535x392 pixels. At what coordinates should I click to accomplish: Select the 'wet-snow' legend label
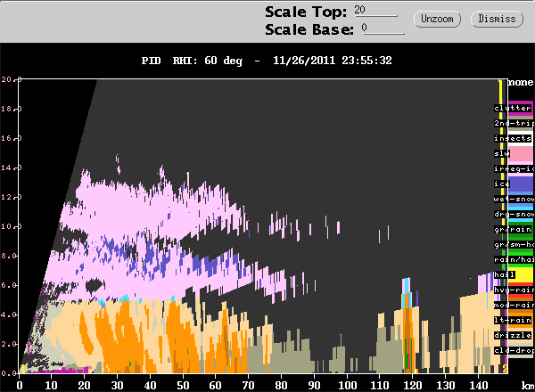click(x=514, y=199)
